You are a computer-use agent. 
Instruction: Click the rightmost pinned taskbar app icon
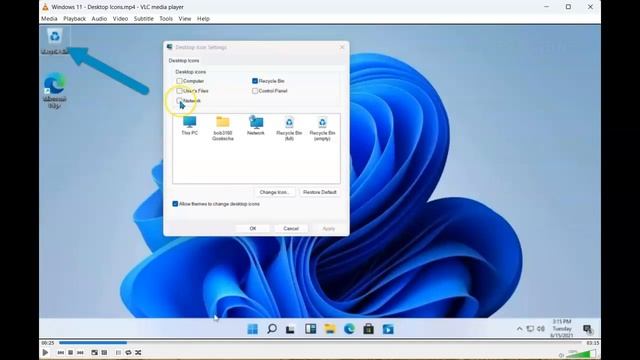[x=388, y=329]
